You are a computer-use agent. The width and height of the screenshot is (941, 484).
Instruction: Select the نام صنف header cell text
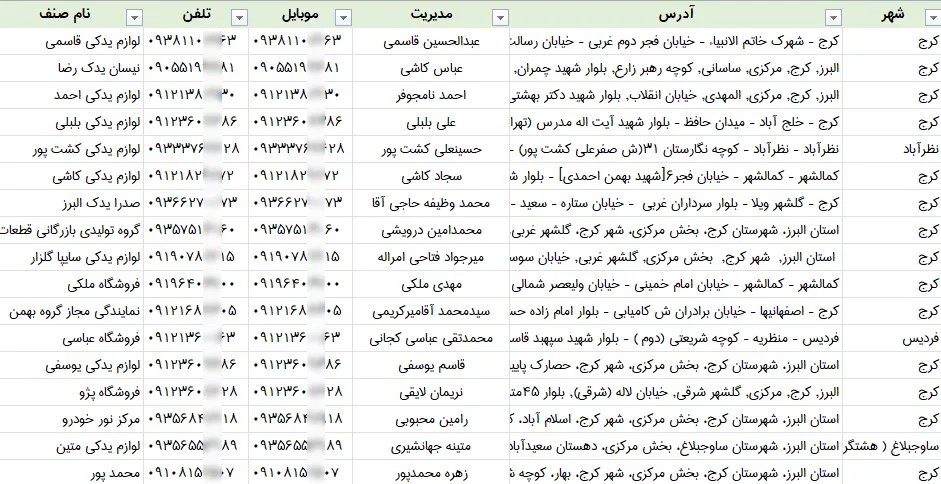click(65, 14)
